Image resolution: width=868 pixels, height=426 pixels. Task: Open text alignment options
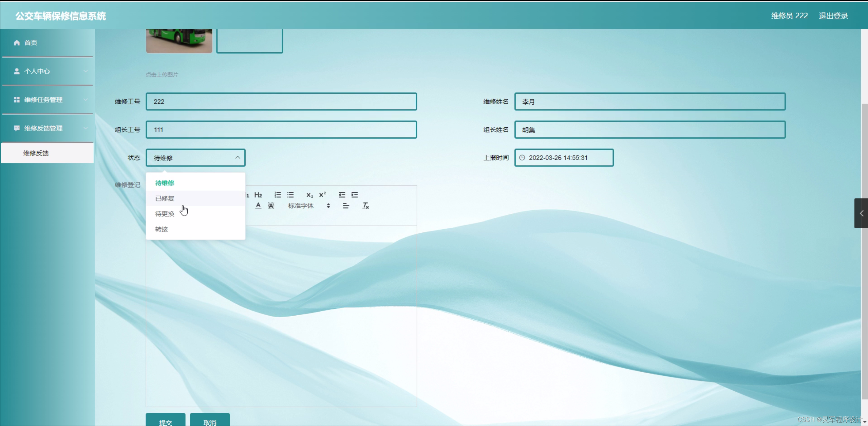click(x=346, y=206)
